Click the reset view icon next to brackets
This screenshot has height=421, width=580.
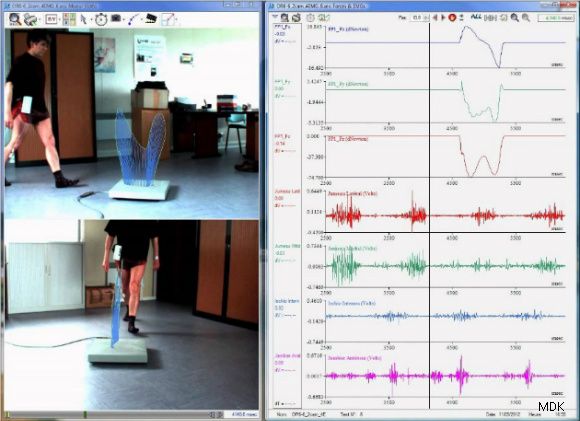pos(503,17)
